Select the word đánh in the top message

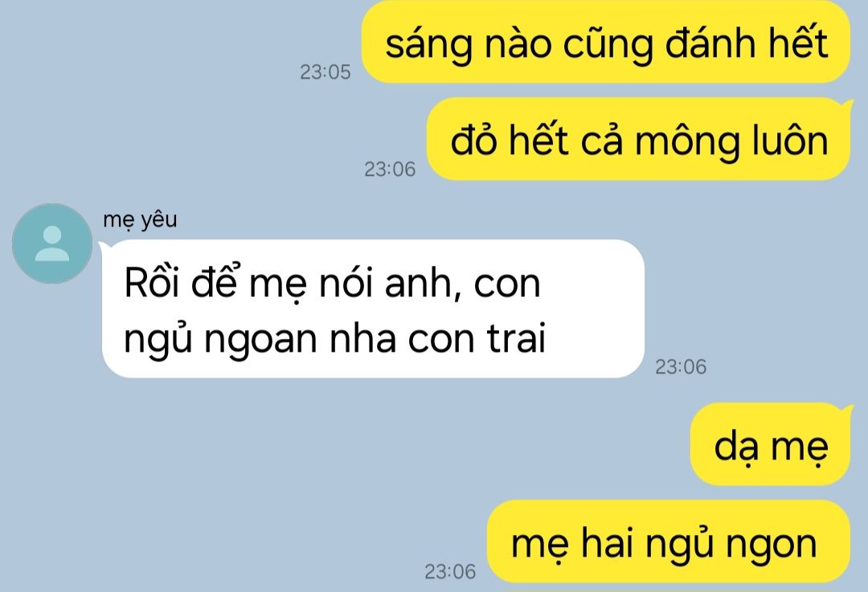tap(710, 43)
